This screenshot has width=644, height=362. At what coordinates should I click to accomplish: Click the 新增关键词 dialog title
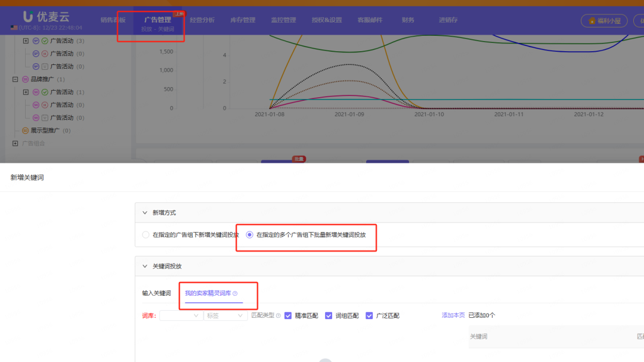[x=27, y=178]
